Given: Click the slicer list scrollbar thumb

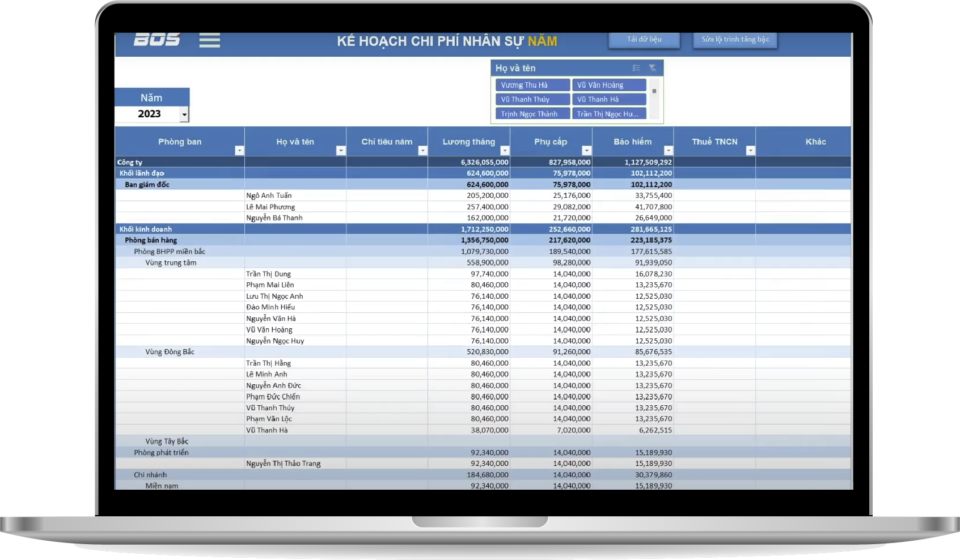Looking at the screenshot, I should pyautogui.click(x=654, y=91).
